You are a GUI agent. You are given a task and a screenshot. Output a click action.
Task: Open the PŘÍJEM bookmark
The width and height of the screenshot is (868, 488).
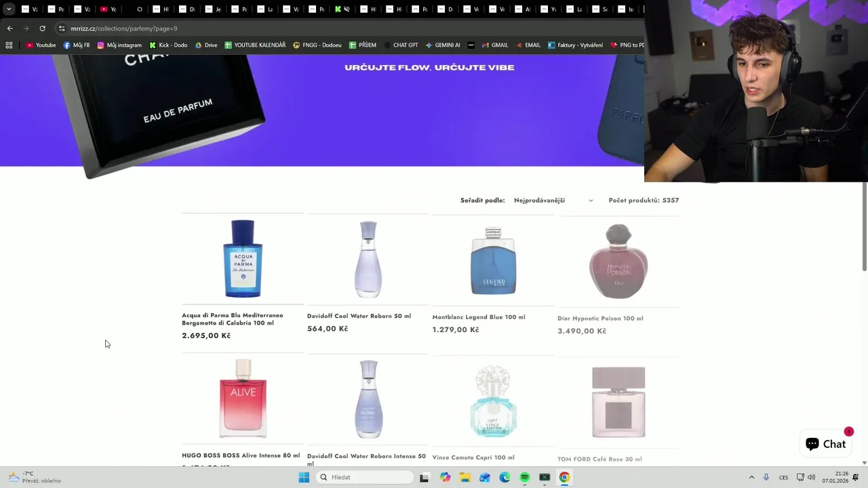tap(363, 45)
